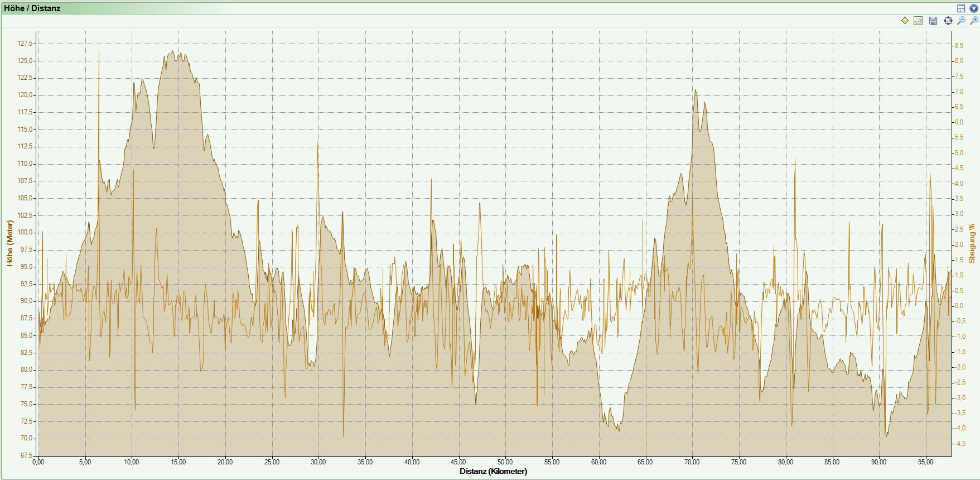This screenshot has height=480, width=980.
Task: Click the 25,00 distance tick label
Action: pos(272,462)
